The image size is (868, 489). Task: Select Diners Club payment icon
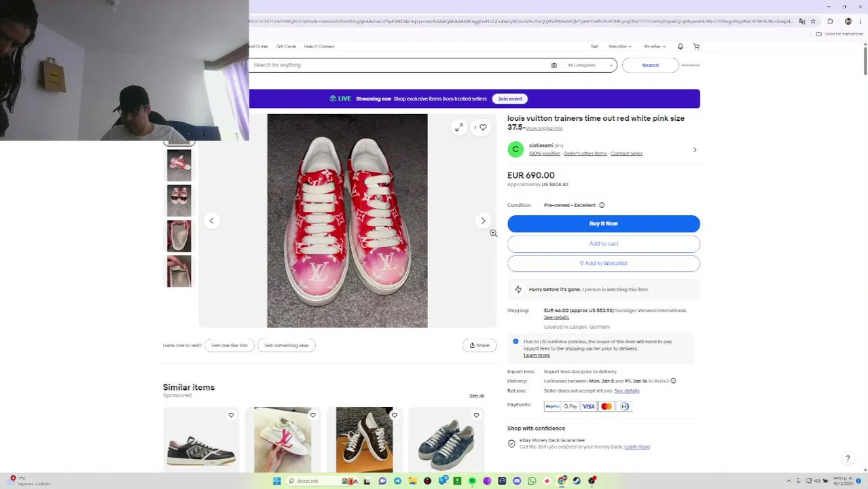point(624,407)
